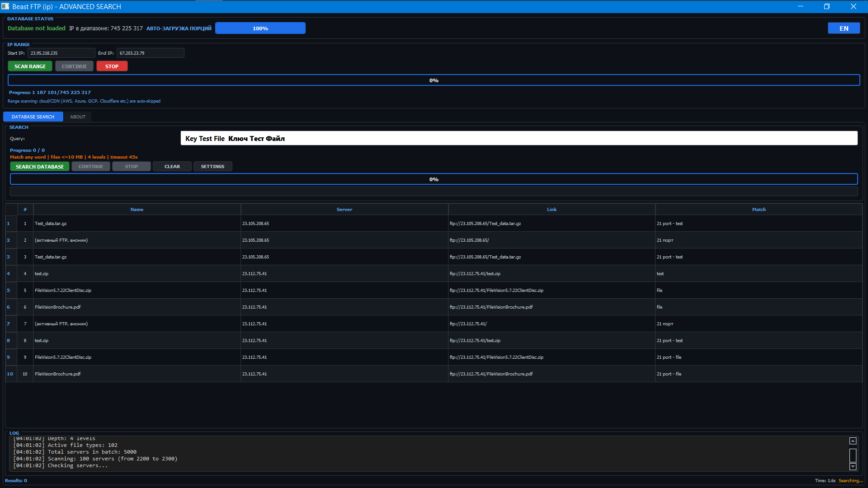The image size is (868, 488).
Task: Click the log scrollbar thumb
Action: pyautogui.click(x=853, y=455)
